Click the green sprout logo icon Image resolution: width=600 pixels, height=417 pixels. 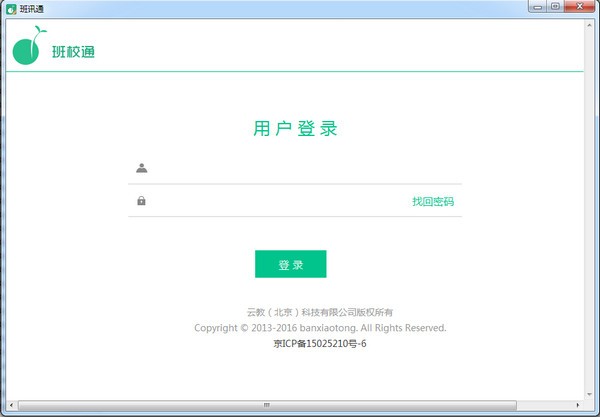click(x=29, y=45)
